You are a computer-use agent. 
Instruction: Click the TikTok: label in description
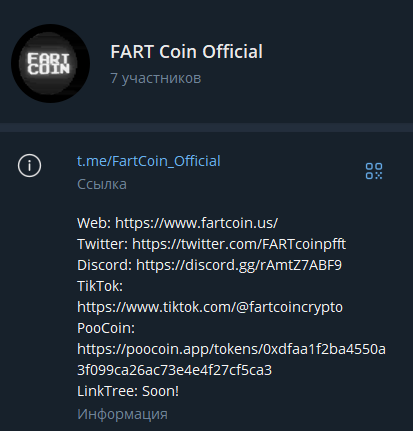(100, 286)
